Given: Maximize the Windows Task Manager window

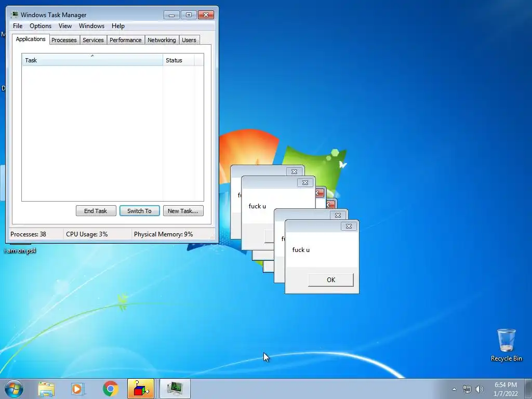Looking at the screenshot, I should click(x=189, y=15).
